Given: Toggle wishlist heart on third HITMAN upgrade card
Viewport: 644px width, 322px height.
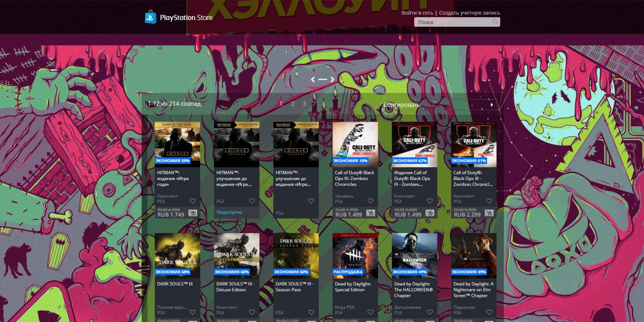Looking at the screenshot, I should click(311, 201).
